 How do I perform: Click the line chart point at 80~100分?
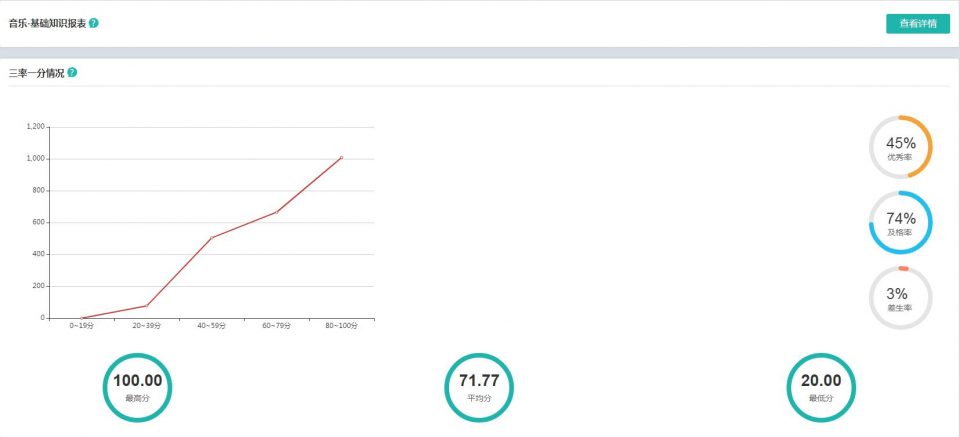[x=341, y=157]
